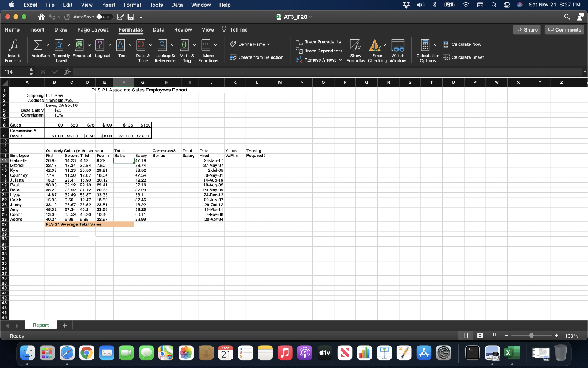Click the Wi-Fi icon in menu bar
This screenshot has height=368, width=588.
(x=466, y=5)
